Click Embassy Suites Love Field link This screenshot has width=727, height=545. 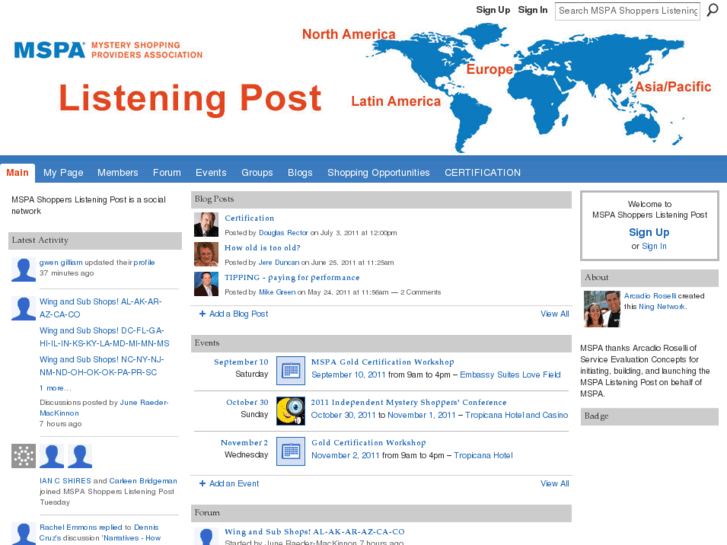tap(510, 375)
